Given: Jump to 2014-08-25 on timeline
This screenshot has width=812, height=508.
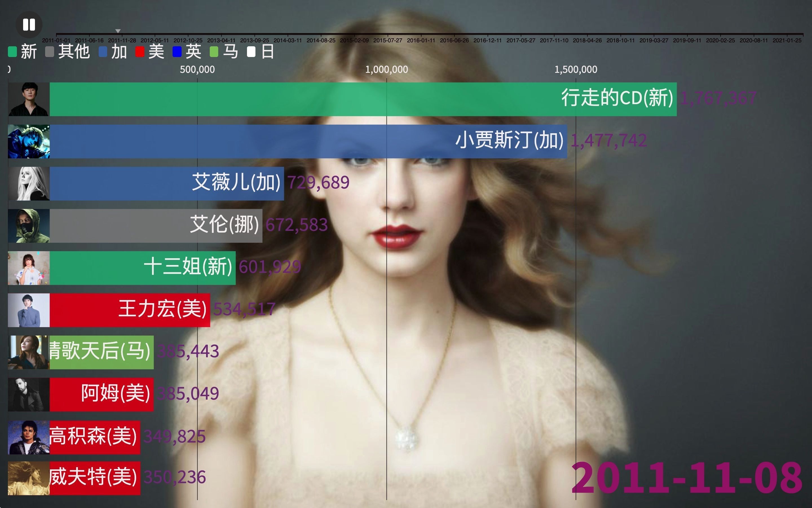Looking at the screenshot, I should [x=321, y=40].
